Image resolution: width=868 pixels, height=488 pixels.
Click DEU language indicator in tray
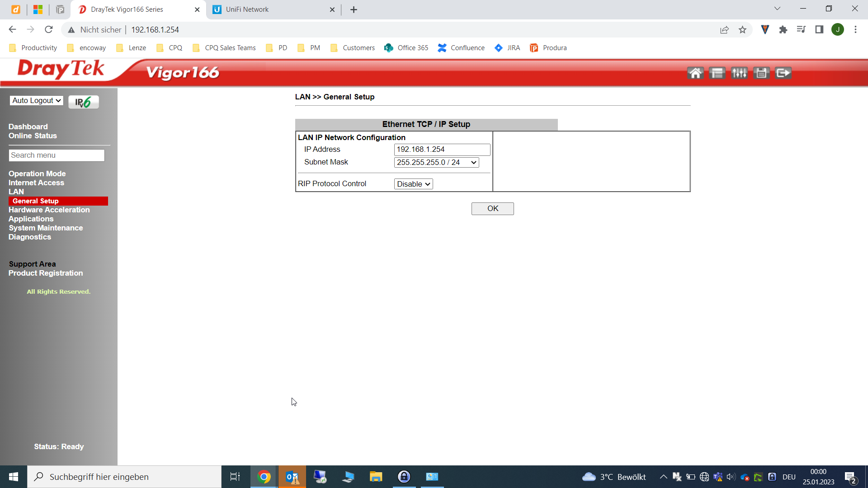tap(789, 477)
